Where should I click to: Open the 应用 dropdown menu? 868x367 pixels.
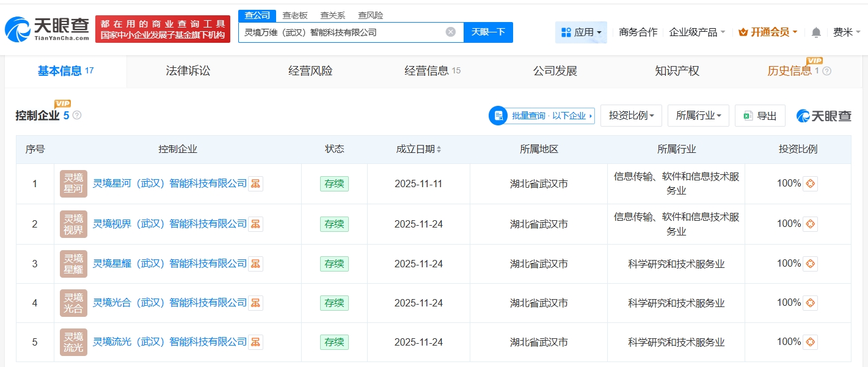coord(581,32)
